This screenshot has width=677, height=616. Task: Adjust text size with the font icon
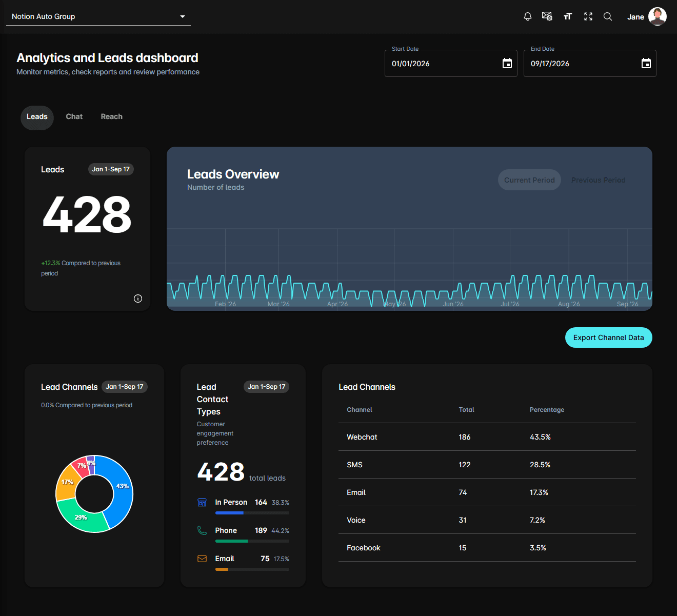click(x=568, y=17)
